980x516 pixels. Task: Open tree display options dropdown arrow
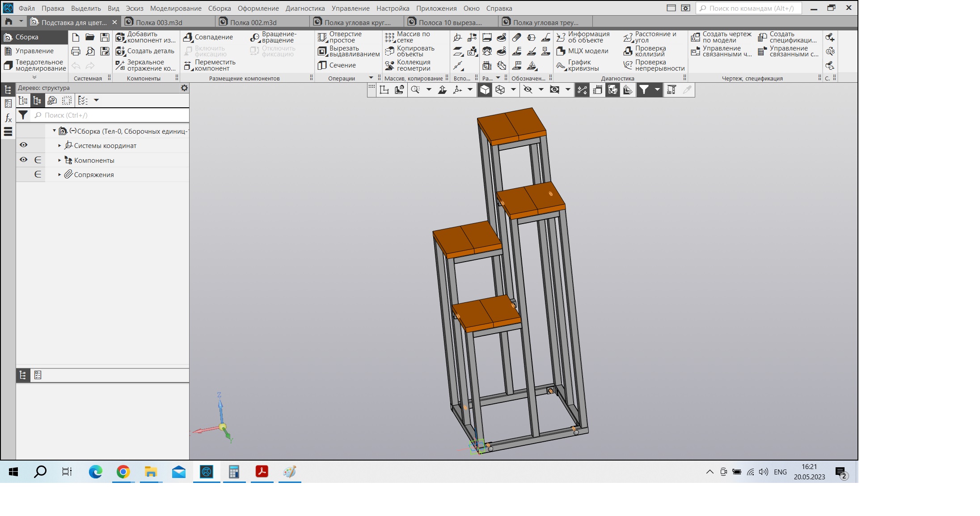(96, 101)
